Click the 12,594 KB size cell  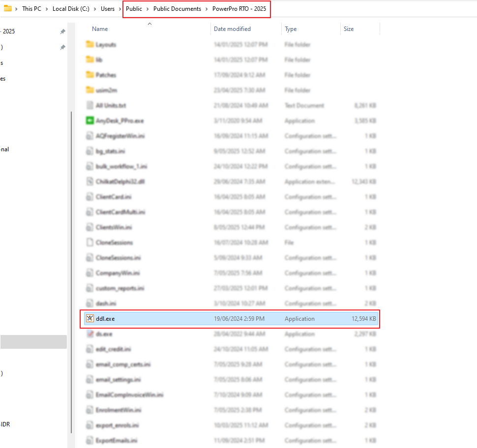click(364, 318)
